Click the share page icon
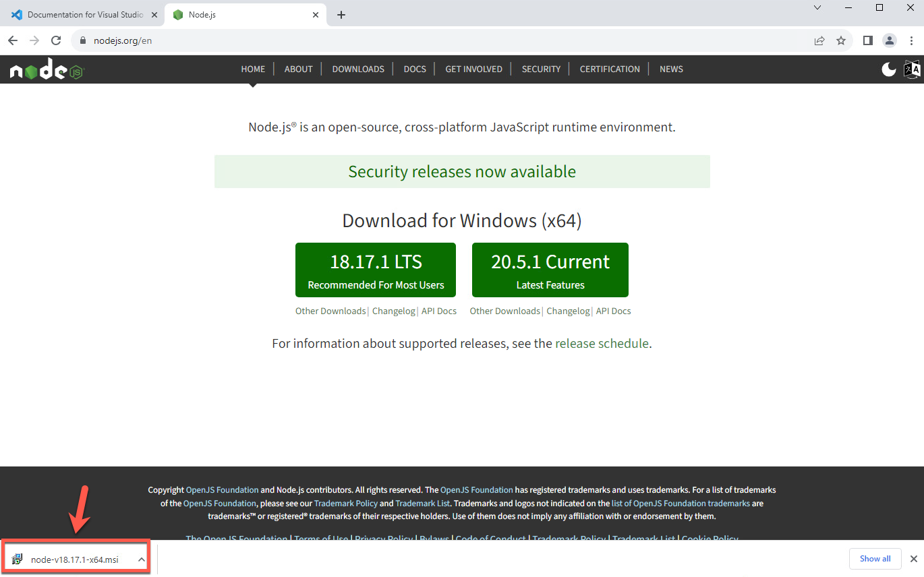924x577 pixels. (819, 40)
